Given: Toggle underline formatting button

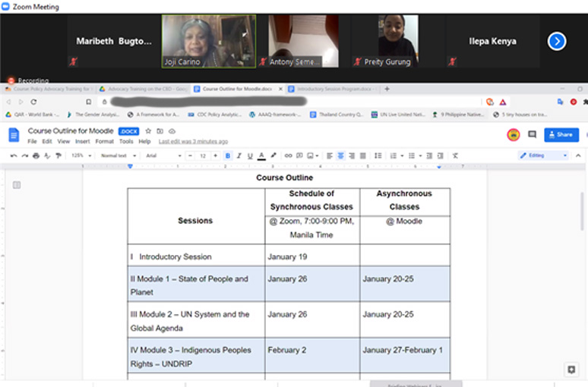Looking at the screenshot, I should tap(250, 156).
